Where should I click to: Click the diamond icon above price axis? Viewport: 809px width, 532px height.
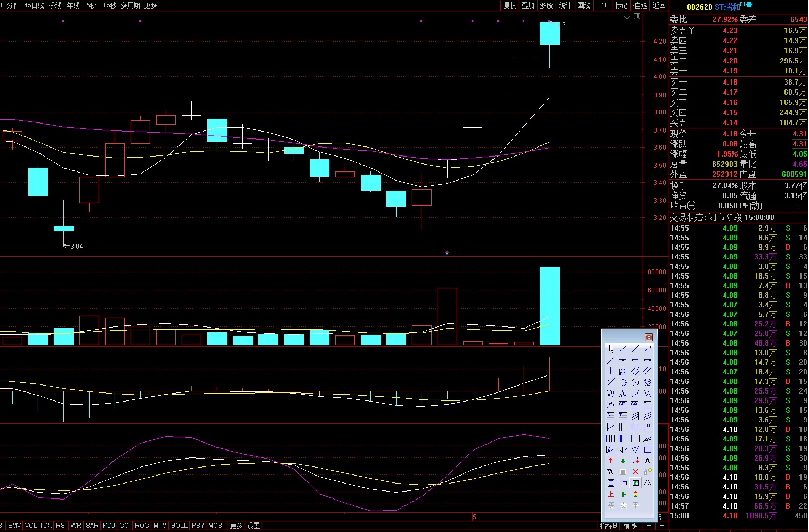[x=627, y=17]
